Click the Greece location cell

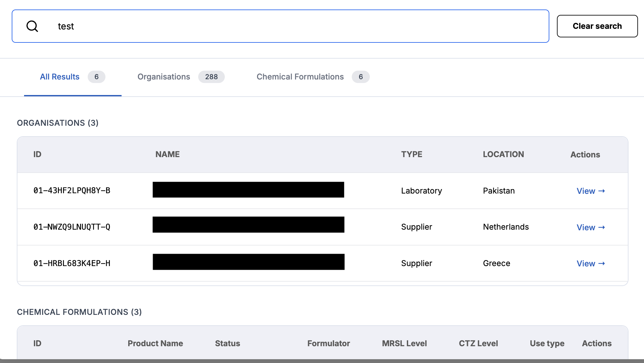click(x=496, y=263)
